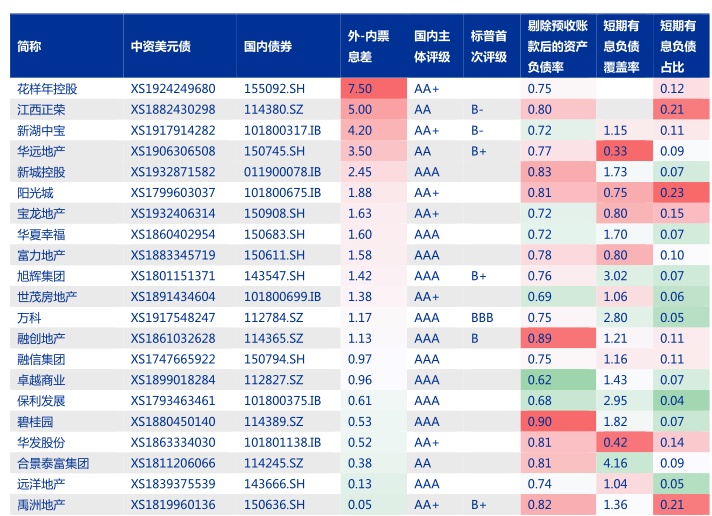Click bond code XS1917548247
This screenshot has width=712, height=516.
[x=173, y=318]
